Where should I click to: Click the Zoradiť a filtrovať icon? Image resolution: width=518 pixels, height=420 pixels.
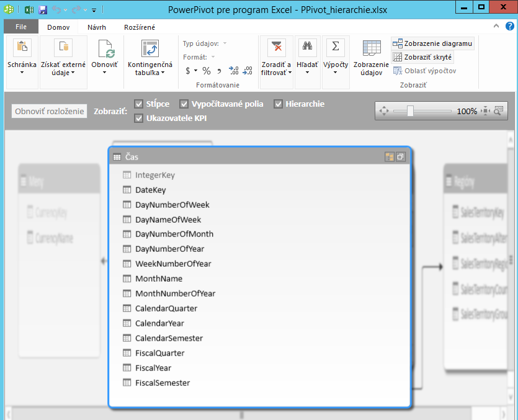pos(277,48)
